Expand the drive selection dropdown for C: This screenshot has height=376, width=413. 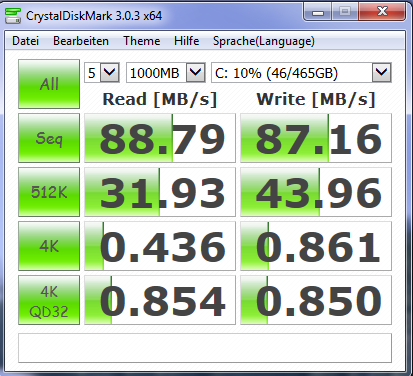(x=381, y=72)
